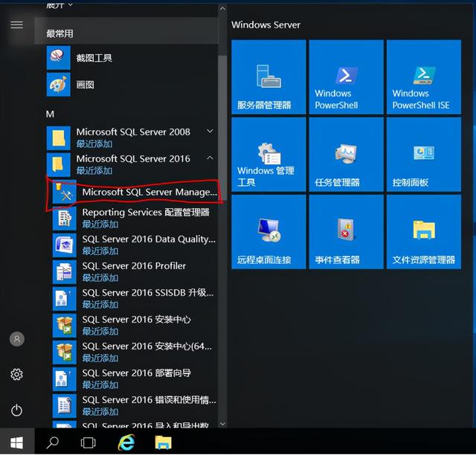Click the 'M' letter group header
476x455 pixels.
coord(50,114)
